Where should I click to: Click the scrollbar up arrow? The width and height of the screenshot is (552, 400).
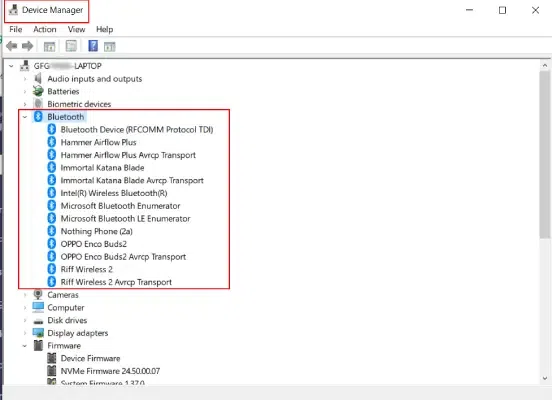click(545, 65)
